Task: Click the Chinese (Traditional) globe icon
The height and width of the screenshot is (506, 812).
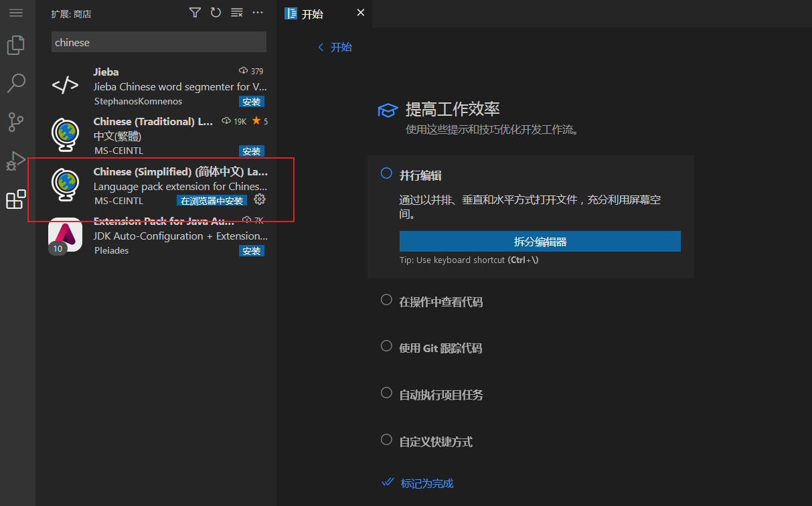Action: point(66,134)
